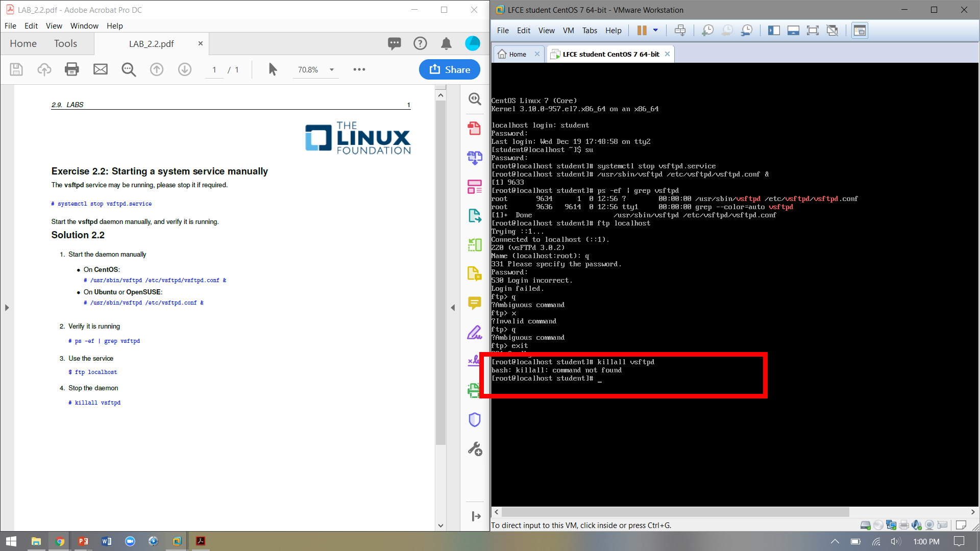
Task: Click the VMware sound card status icon
Action: click(917, 525)
